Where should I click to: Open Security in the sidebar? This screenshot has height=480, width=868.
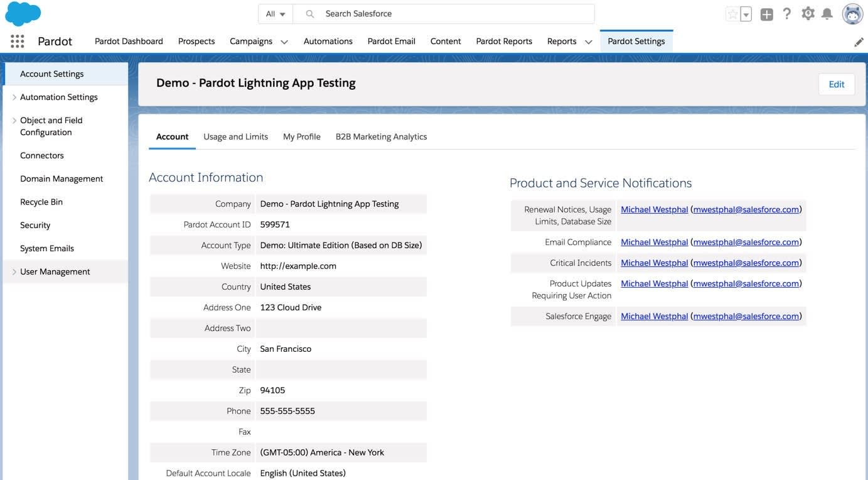click(35, 226)
